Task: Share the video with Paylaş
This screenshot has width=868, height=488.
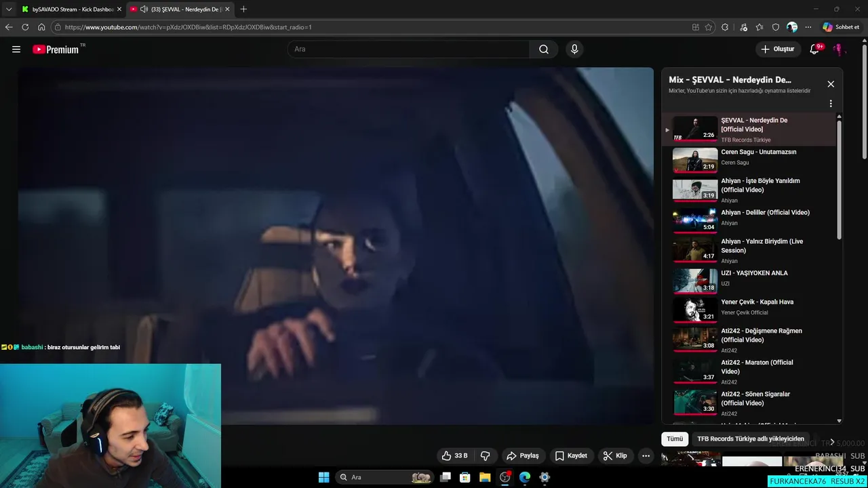Action: [x=523, y=455]
